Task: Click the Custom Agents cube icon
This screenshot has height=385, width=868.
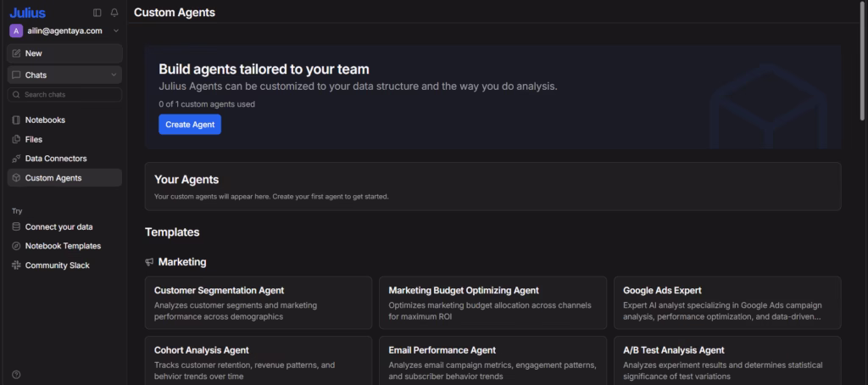Action: pyautogui.click(x=16, y=178)
